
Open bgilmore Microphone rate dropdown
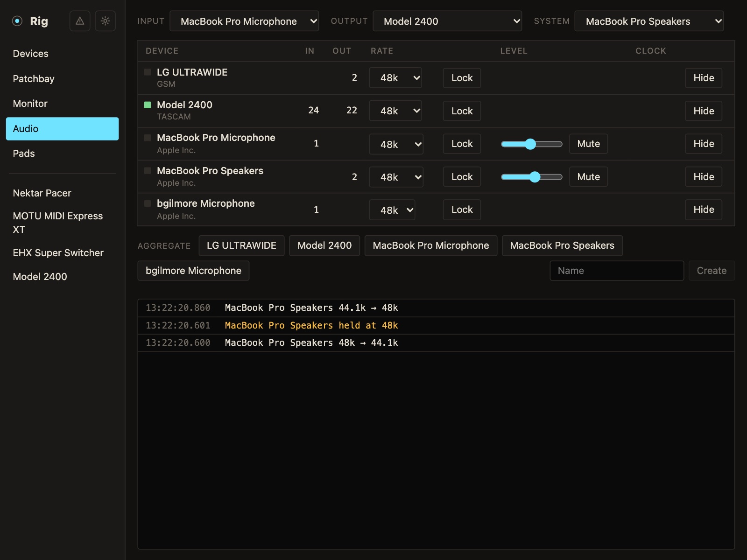(x=392, y=210)
